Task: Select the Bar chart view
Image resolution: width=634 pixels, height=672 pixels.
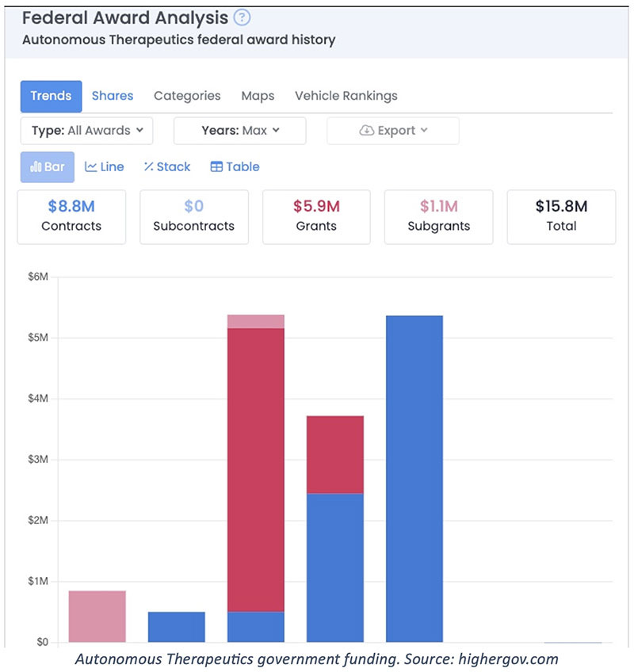Action: click(47, 166)
